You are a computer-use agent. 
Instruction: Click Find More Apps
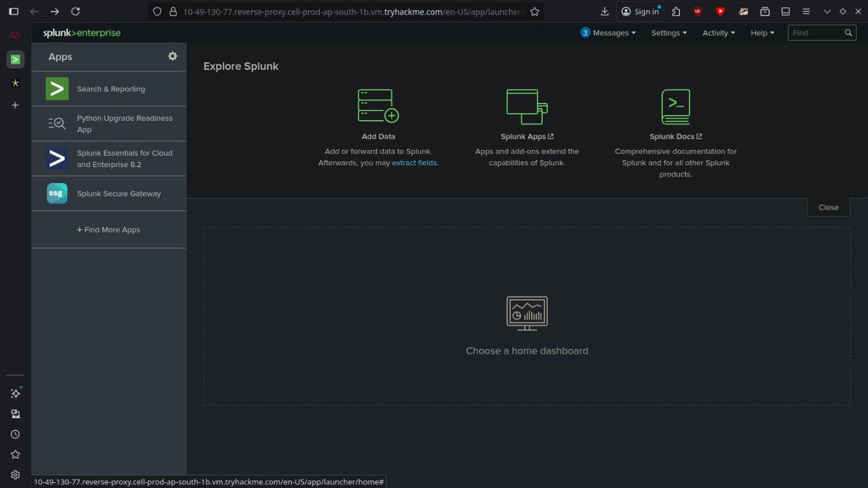pos(109,230)
